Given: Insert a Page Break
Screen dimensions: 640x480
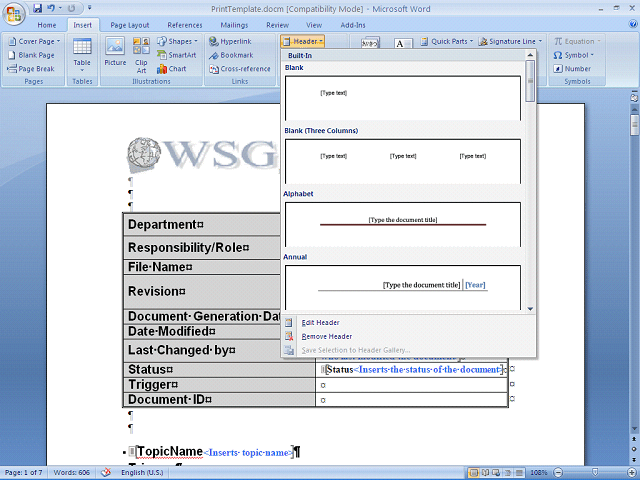Looking at the screenshot, I should (x=31, y=69).
